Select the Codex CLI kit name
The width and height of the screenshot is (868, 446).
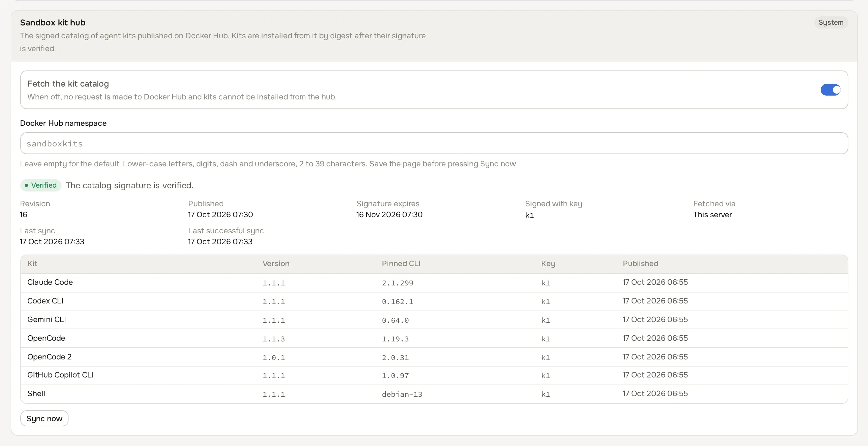coord(45,301)
